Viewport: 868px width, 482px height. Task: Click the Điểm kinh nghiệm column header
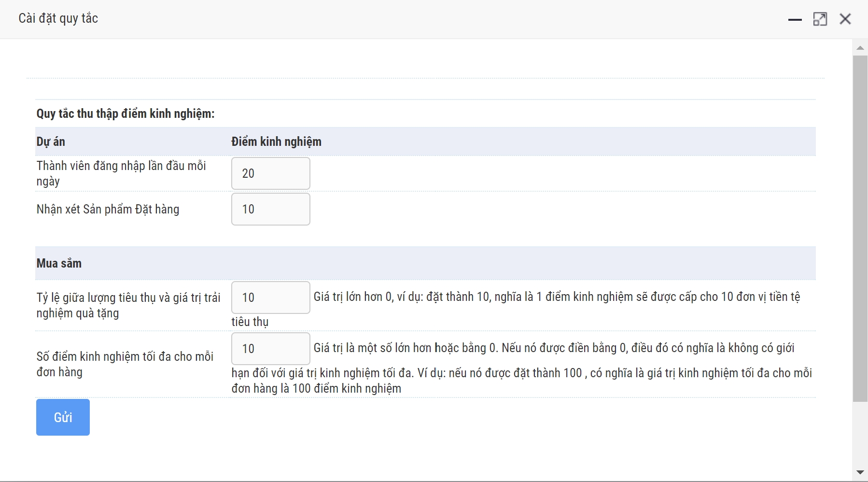tap(276, 142)
